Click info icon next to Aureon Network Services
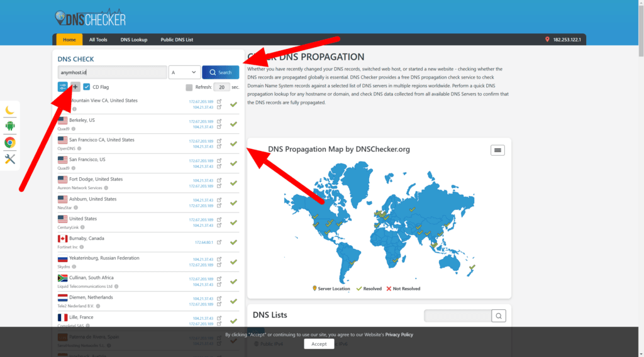This screenshot has height=357, width=644. (106, 188)
